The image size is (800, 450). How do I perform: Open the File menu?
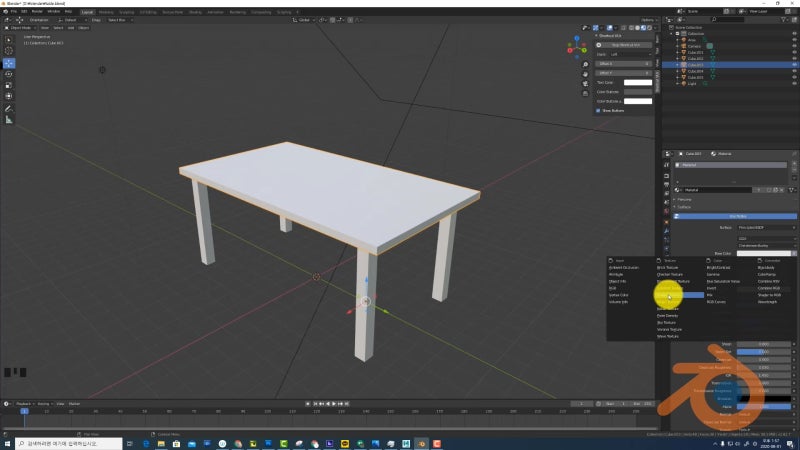[14, 11]
